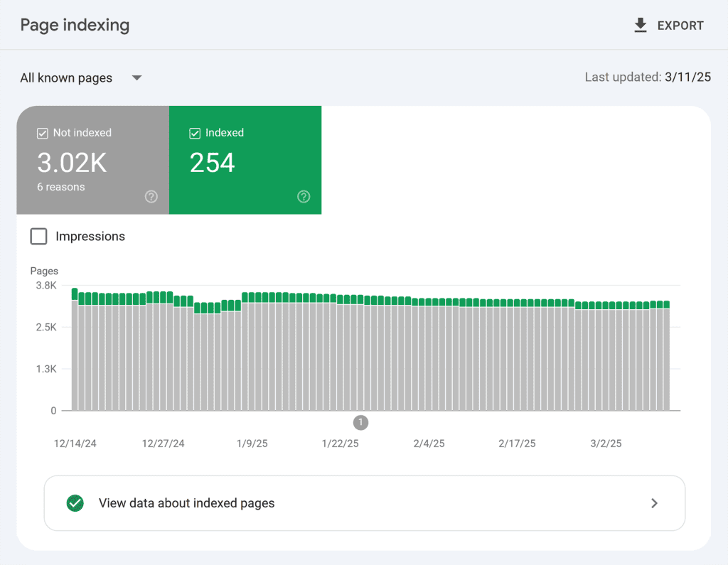Screen dimensions: 728x565
Task: Expand the View data about indexed pages section
Action: (x=364, y=503)
